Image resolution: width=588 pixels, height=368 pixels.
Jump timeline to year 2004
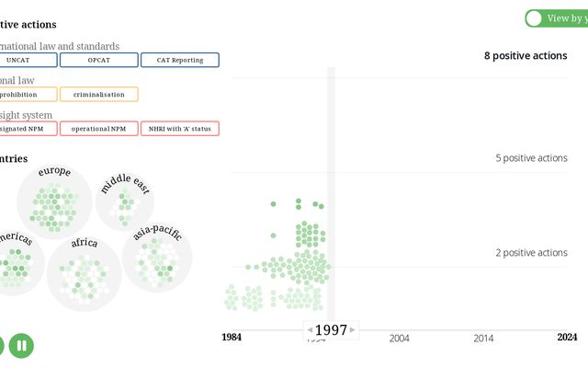pos(399,339)
